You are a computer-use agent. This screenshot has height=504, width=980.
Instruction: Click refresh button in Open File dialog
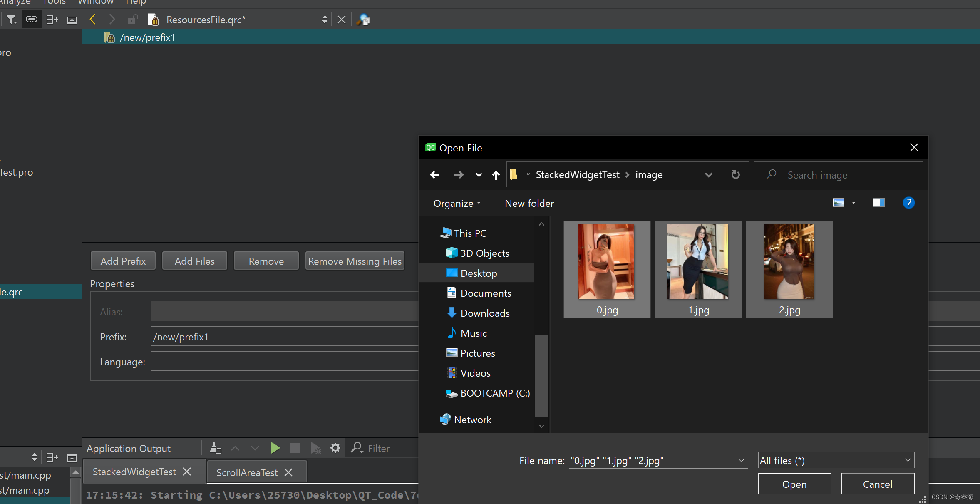coord(736,175)
